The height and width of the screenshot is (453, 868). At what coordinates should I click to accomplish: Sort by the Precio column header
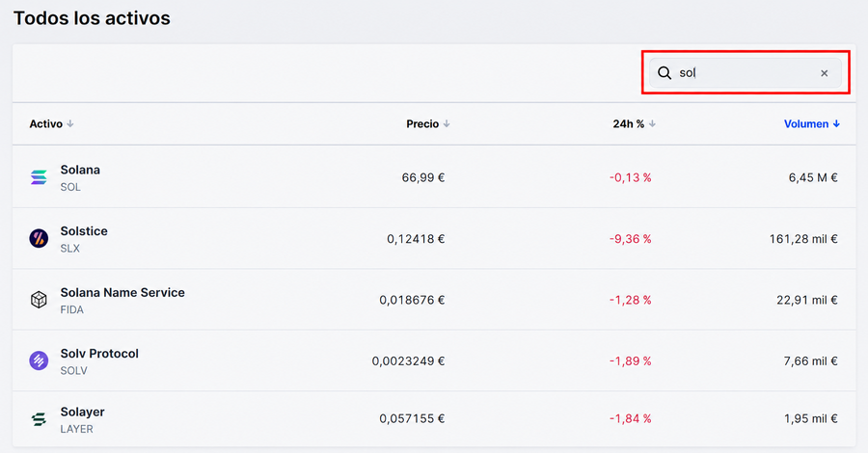point(428,124)
